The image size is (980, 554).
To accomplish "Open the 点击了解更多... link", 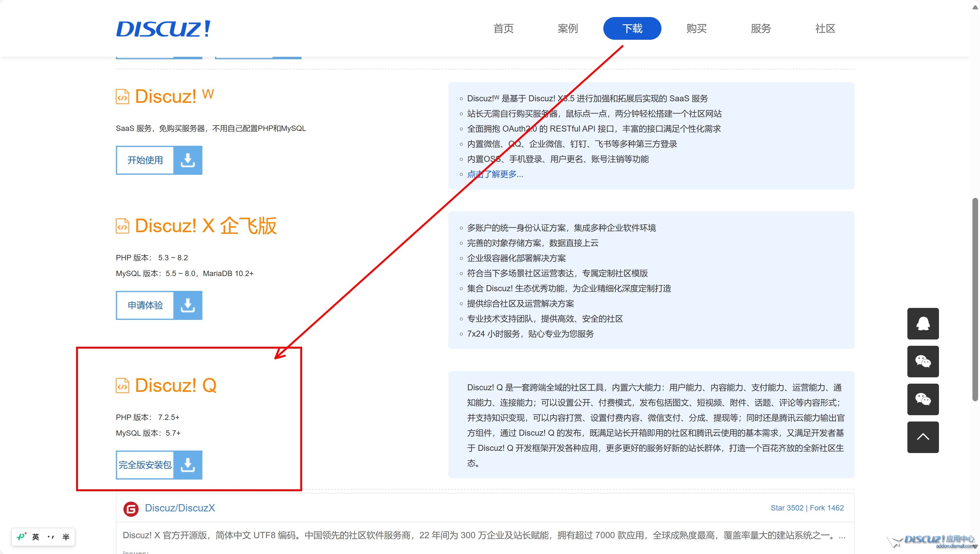I will tap(495, 174).
